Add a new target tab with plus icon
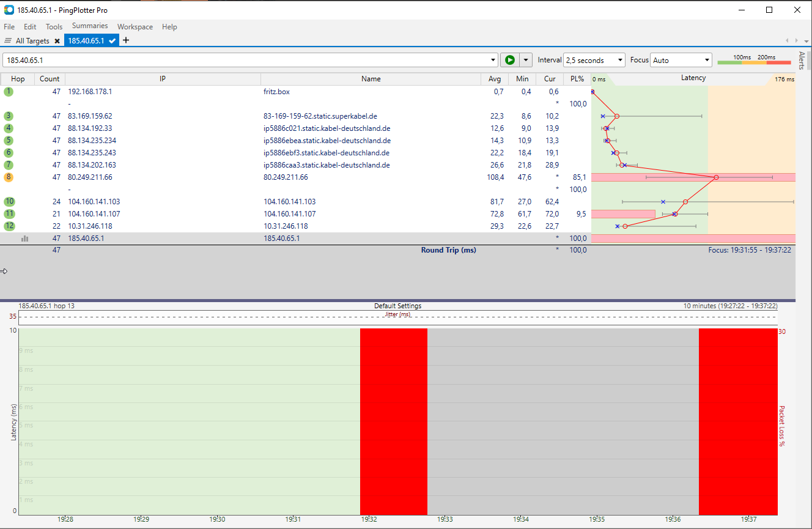This screenshot has width=812, height=529. pyautogui.click(x=126, y=40)
